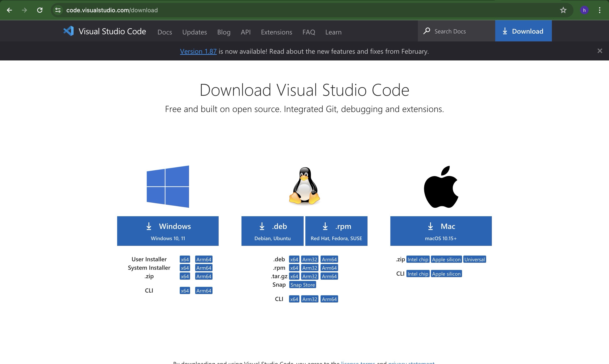
Task: Select Linux .tar.gz x64
Action: 294,276
